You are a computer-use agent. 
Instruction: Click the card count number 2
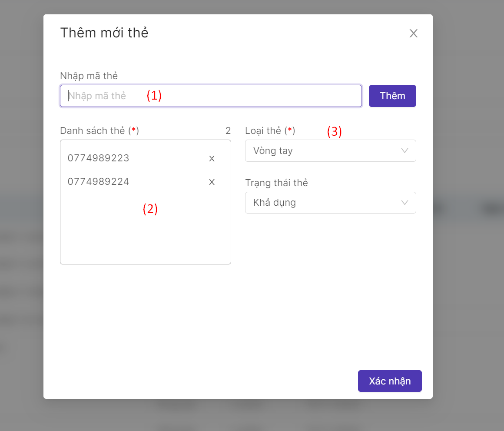pos(228,130)
